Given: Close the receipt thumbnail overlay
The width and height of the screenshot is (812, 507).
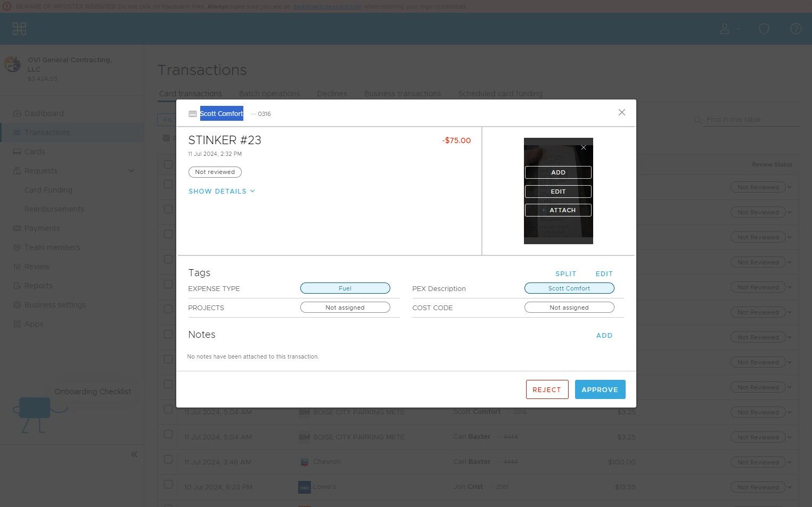Looking at the screenshot, I should [x=584, y=147].
